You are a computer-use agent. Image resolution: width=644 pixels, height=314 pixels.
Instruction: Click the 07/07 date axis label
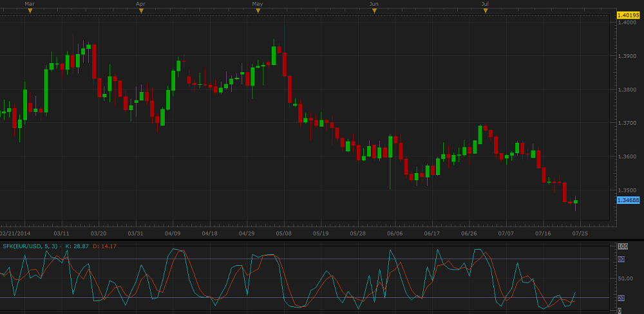click(x=506, y=233)
